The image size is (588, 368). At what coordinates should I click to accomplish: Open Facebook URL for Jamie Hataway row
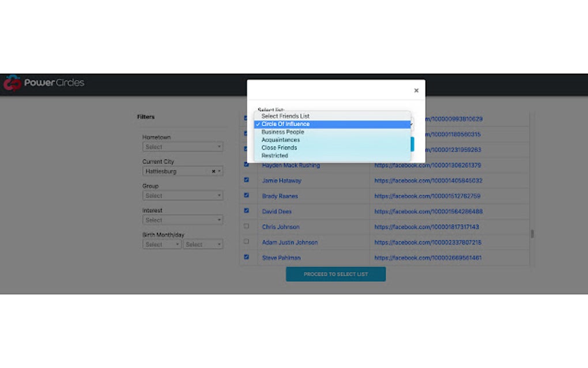click(428, 181)
